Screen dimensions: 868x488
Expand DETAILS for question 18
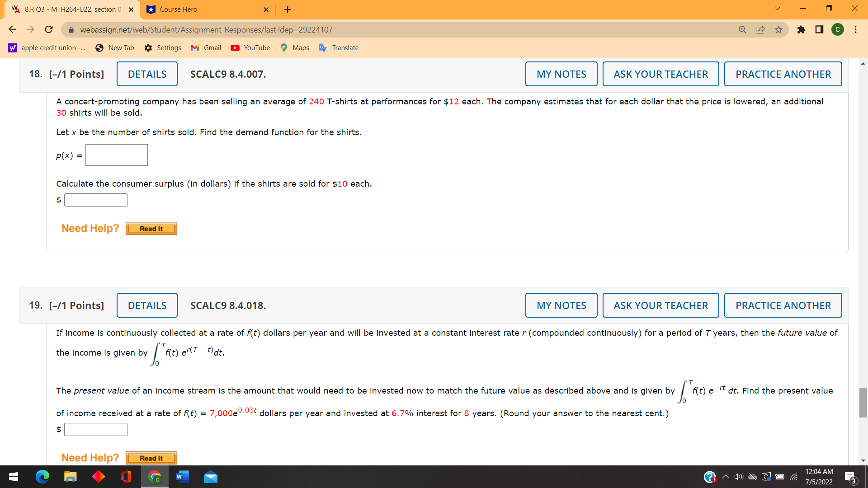147,74
